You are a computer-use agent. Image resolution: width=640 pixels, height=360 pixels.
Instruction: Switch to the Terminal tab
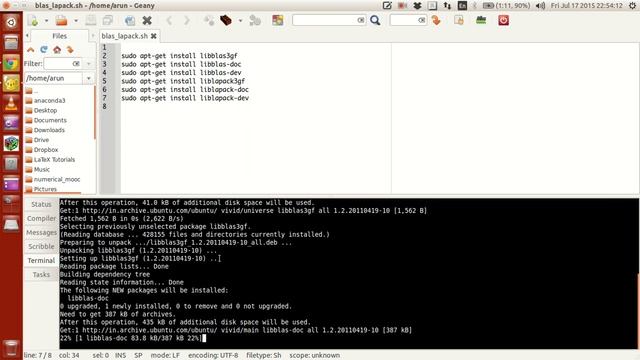pyautogui.click(x=41, y=260)
